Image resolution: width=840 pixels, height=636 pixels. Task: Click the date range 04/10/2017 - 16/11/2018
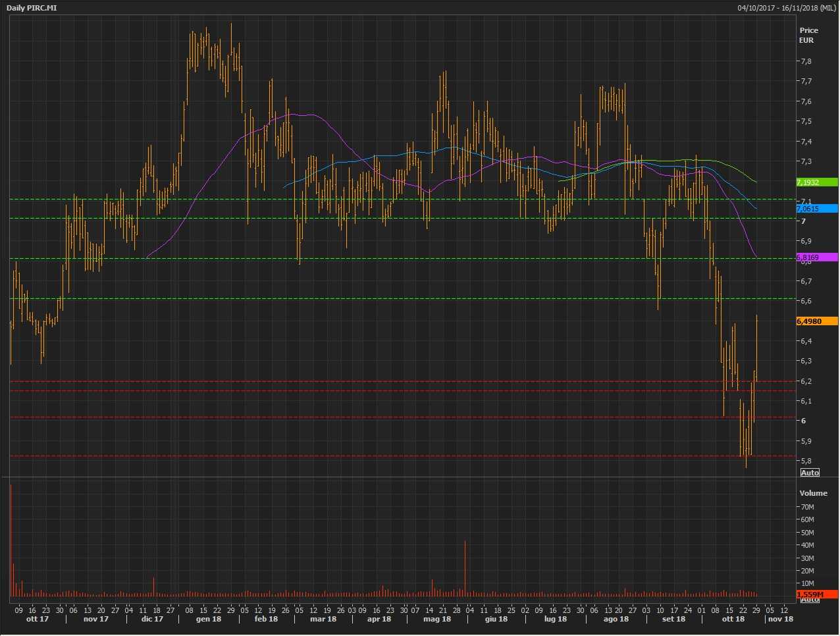pos(786,8)
